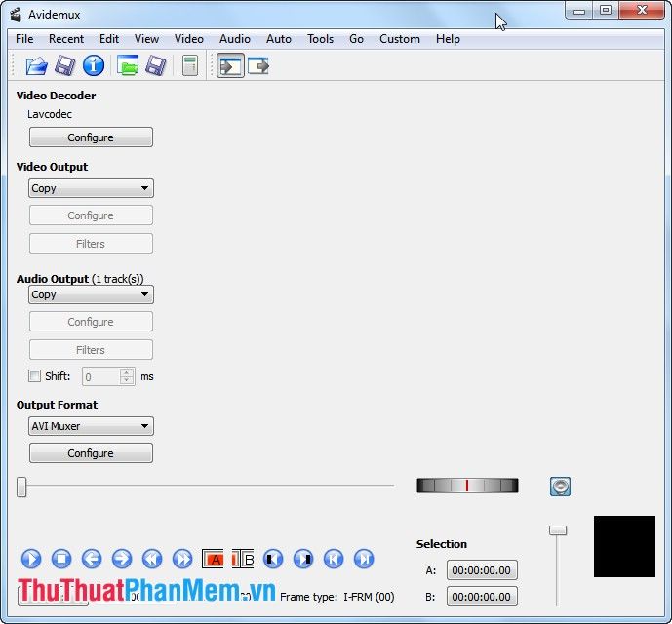This screenshot has height=624, width=672.
Task: Click Configure under Video Output
Action: tap(91, 215)
